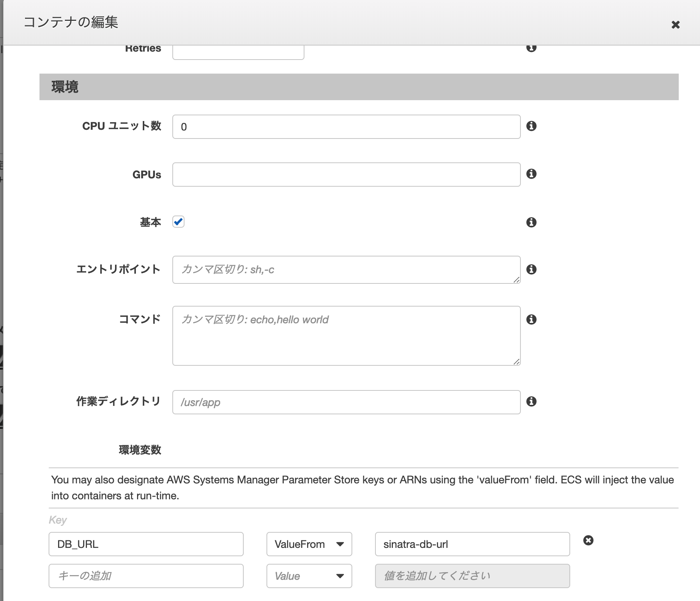Click into the GPUs input field
The width and height of the screenshot is (700, 601).
[346, 175]
